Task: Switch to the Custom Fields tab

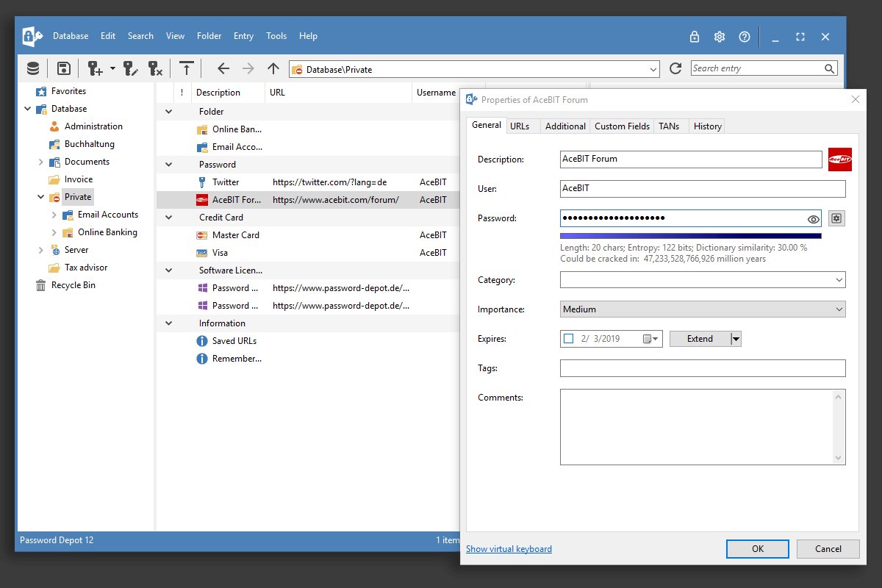Action: [x=622, y=126]
